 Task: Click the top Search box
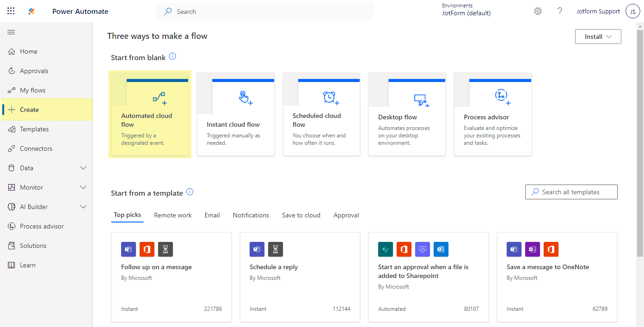click(x=264, y=12)
